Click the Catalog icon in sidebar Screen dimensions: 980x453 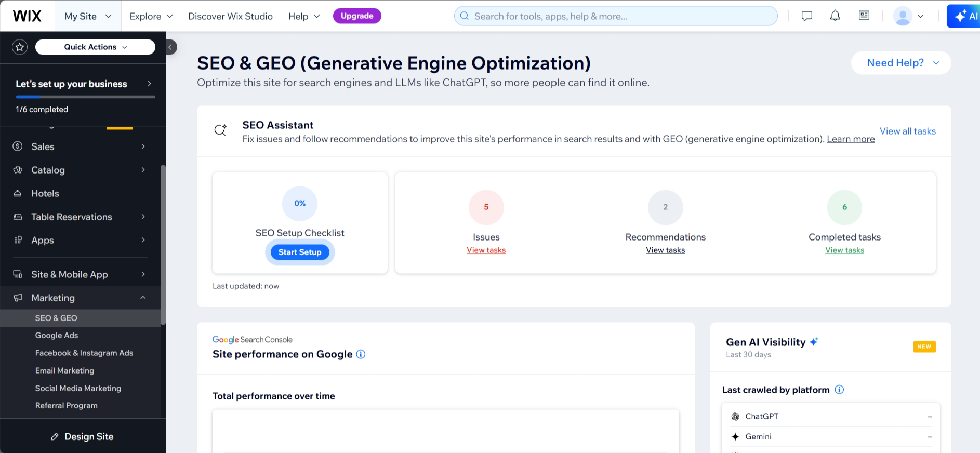point(18,170)
